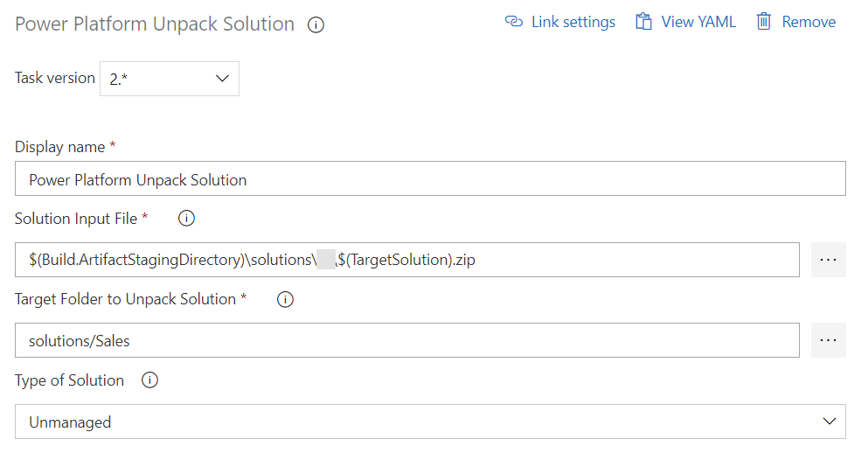Open the Task version dropdown
Screen dimensions: 868x453
(170, 79)
